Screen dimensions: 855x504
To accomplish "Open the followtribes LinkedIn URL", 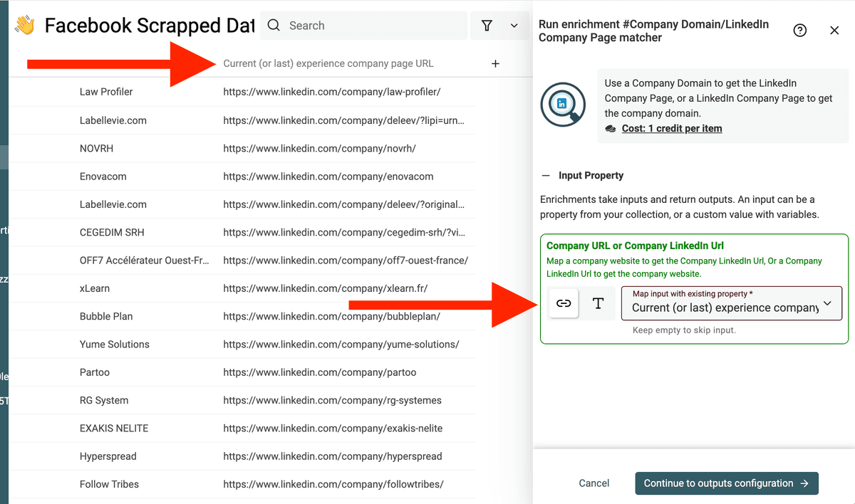I will tap(333, 484).
